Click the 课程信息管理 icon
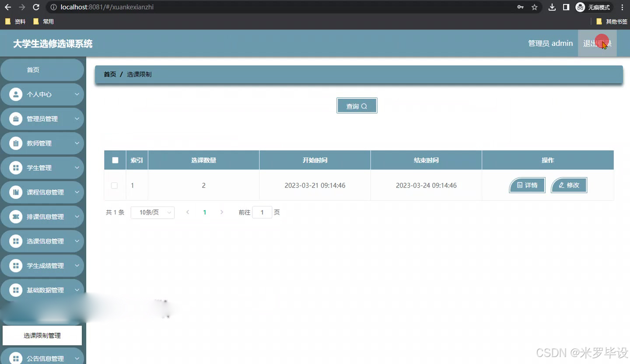Viewport: 630px width, 364px height. pyautogui.click(x=16, y=192)
